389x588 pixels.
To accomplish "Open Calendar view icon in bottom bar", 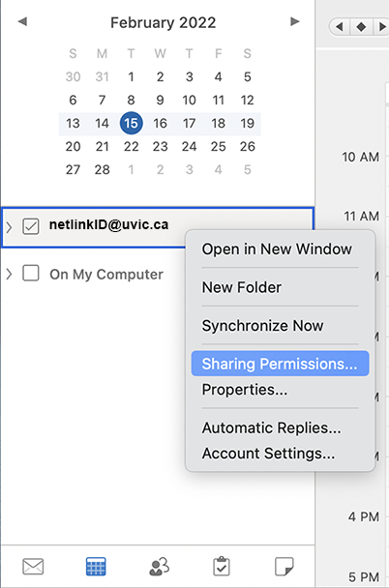I will click(96, 567).
